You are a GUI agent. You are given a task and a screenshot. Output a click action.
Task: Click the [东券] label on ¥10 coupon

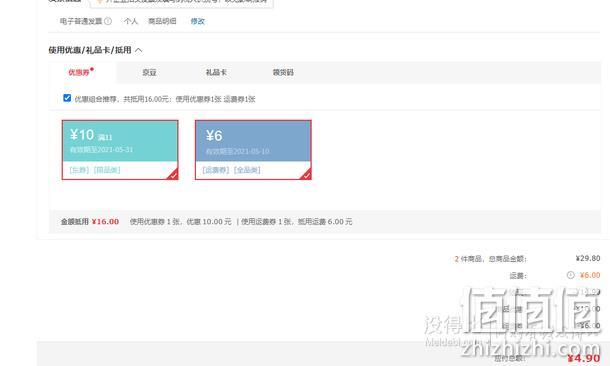click(x=79, y=170)
